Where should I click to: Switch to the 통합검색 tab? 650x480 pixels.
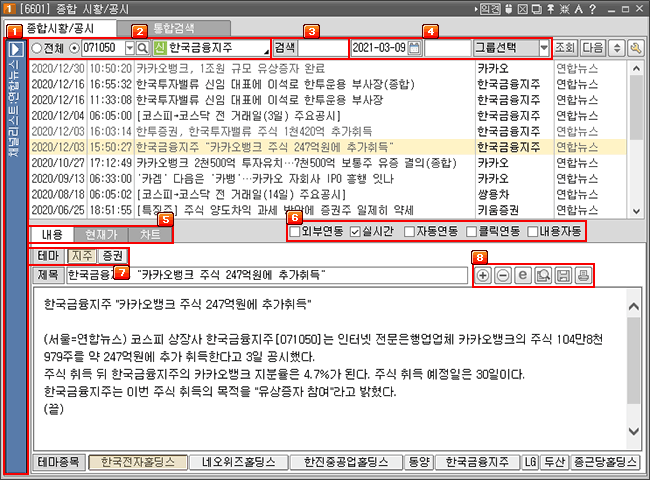point(174,29)
